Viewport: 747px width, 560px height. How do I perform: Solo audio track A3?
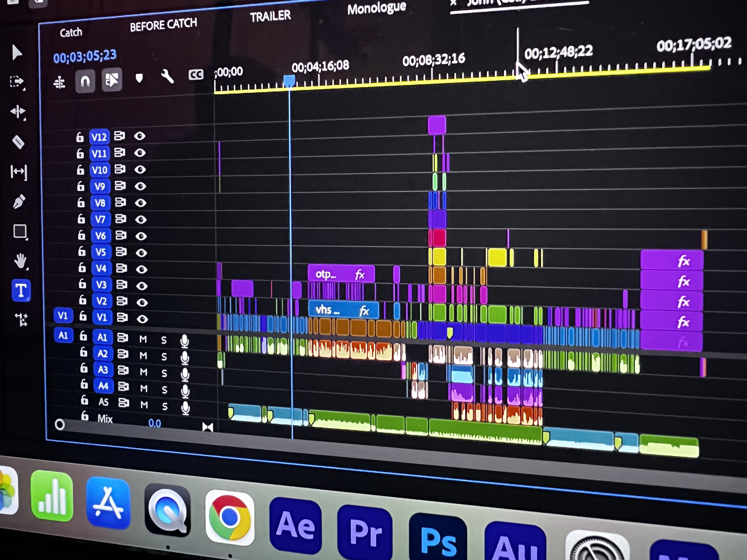tap(164, 373)
